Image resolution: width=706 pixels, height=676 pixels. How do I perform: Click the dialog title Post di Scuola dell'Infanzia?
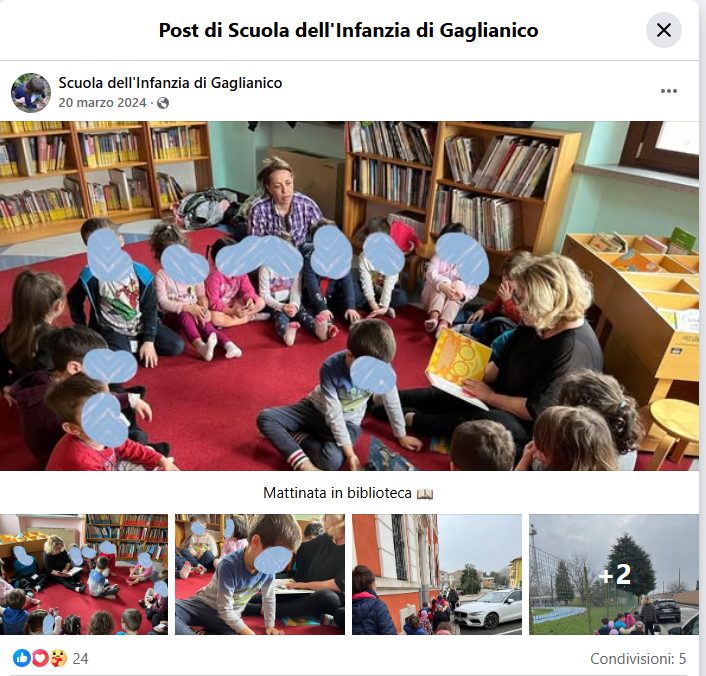click(x=348, y=30)
